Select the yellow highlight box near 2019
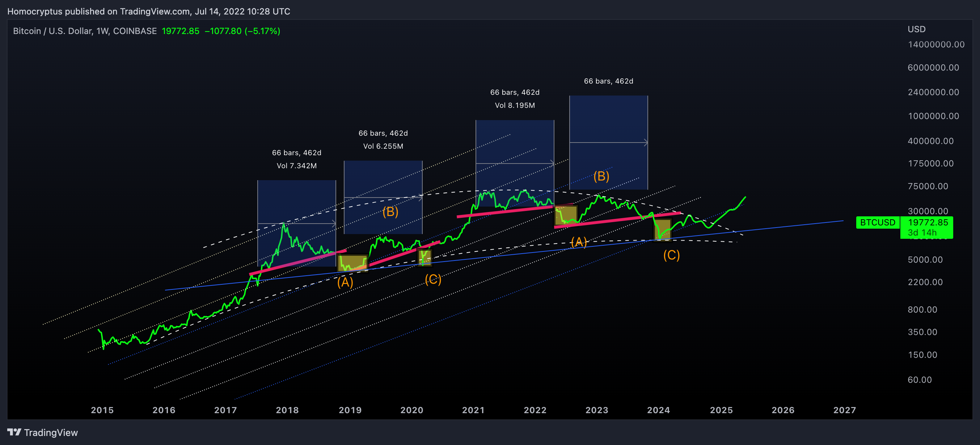The image size is (980, 445). coord(353,263)
